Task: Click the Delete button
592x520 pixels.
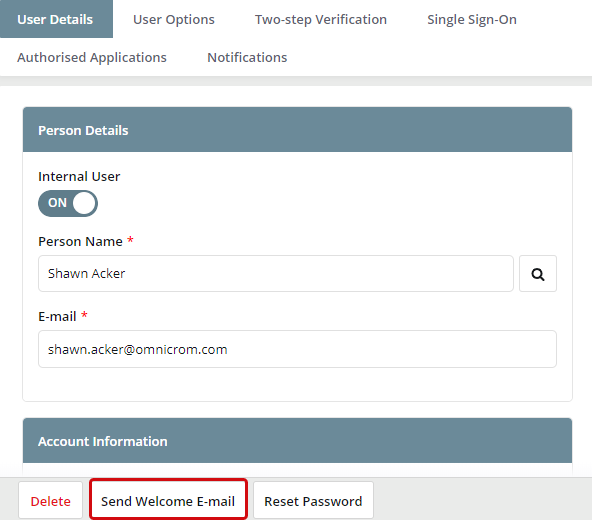Action: pyautogui.click(x=51, y=501)
